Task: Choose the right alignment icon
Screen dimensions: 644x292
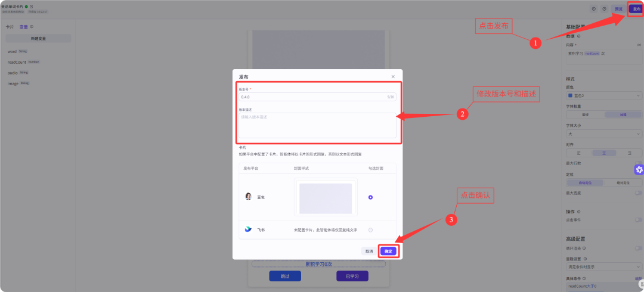Action: [x=629, y=153]
